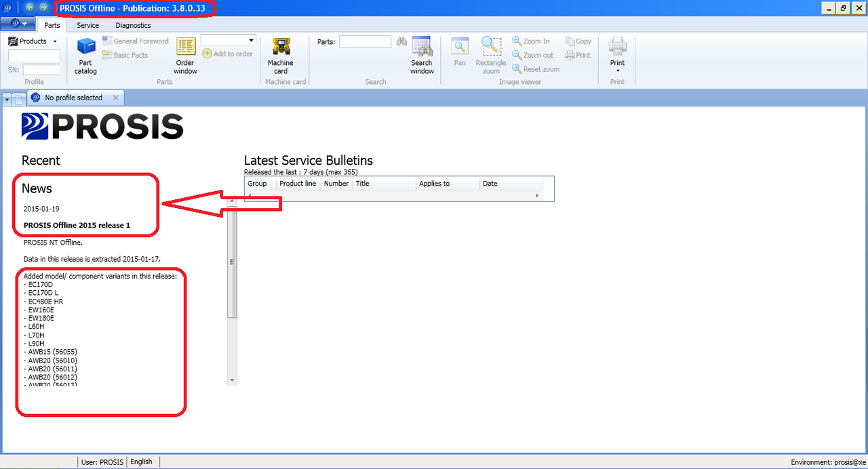Click the '2015-01-19' news date

[41, 209]
